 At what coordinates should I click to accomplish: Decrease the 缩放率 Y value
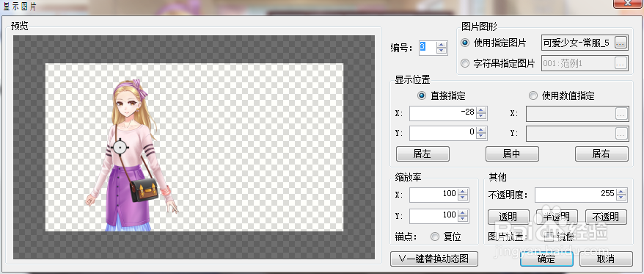pos(464,220)
